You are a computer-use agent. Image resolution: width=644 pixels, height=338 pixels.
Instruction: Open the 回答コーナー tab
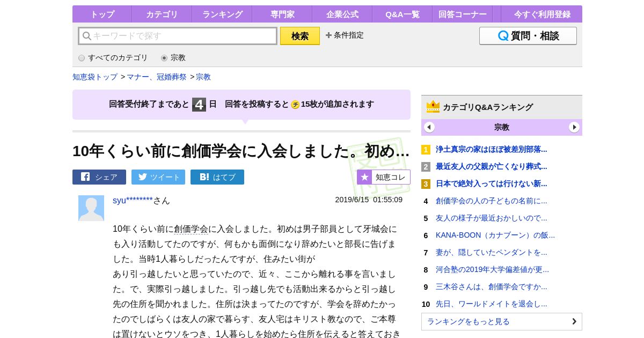(463, 14)
